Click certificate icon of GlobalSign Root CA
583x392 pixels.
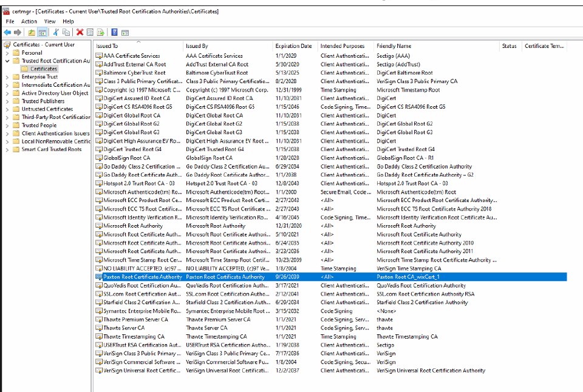tap(99, 158)
